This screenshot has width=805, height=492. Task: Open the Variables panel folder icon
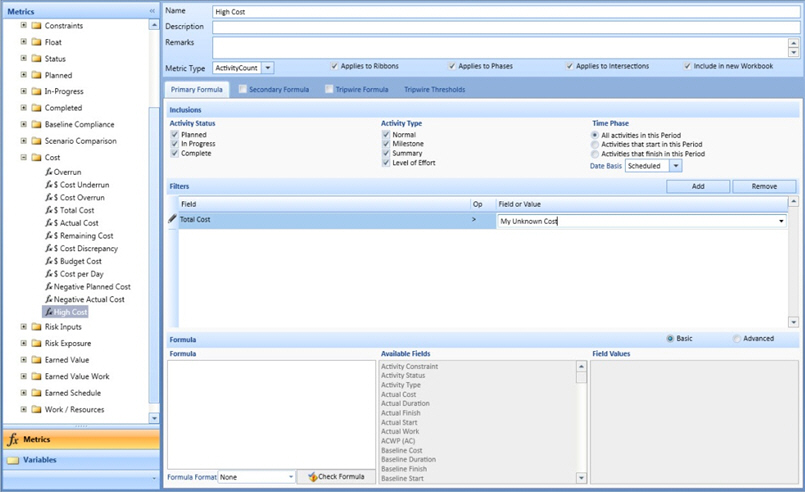point(13,460)
